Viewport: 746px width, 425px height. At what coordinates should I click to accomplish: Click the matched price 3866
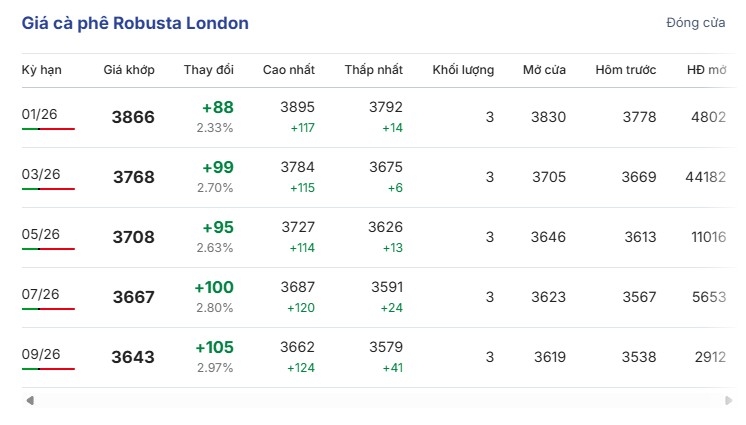point(133,117)
